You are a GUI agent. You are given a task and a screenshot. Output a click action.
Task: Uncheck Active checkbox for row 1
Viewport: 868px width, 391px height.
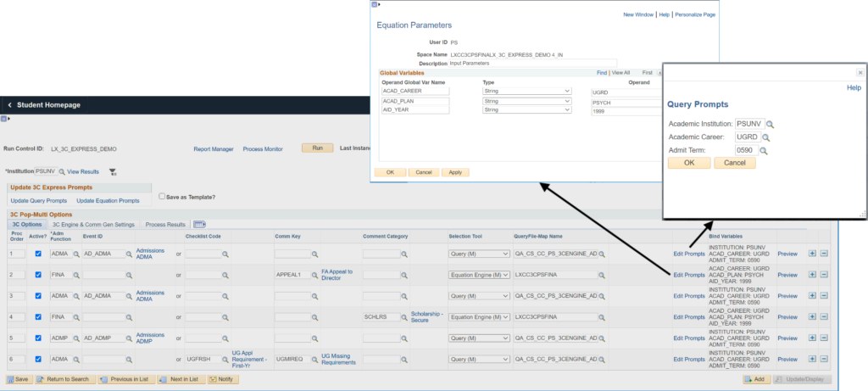click(38, 253)
